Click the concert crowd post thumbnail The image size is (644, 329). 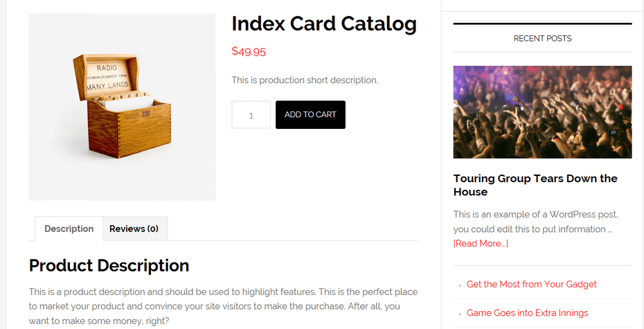(x=542, y=112)
